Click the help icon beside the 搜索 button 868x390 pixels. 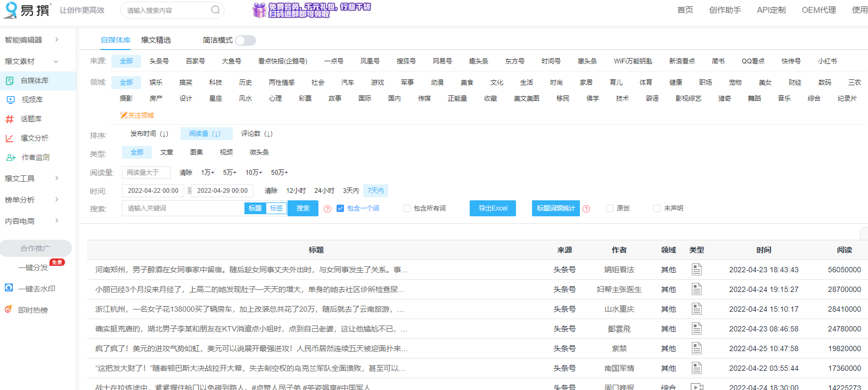tap(327, 209)
